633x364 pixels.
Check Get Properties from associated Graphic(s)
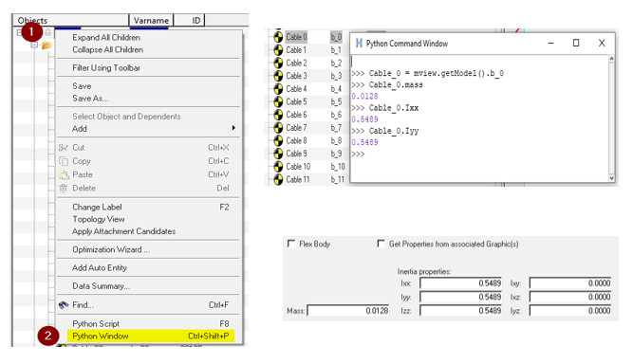(x=381, y=244)
